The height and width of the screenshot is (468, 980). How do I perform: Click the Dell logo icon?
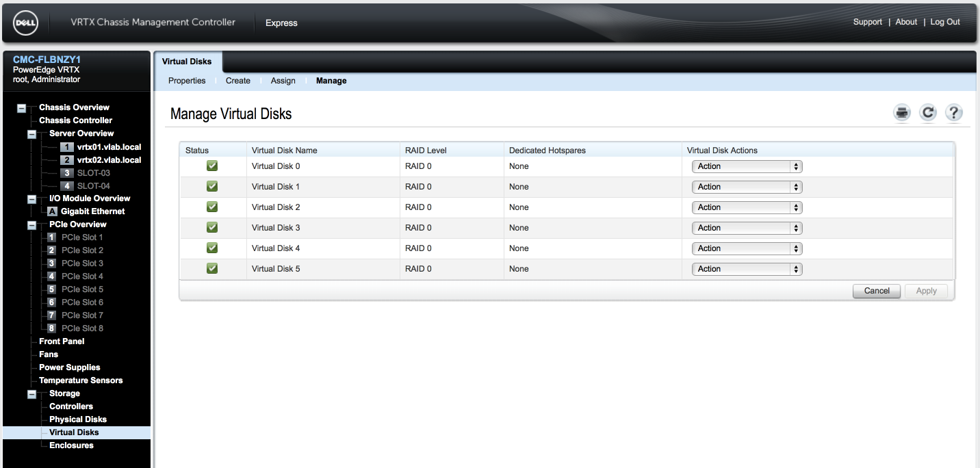[x=25, y=23]
